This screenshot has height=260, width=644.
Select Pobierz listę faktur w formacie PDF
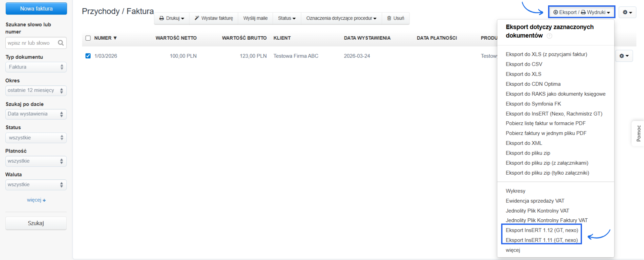(546, 123)
